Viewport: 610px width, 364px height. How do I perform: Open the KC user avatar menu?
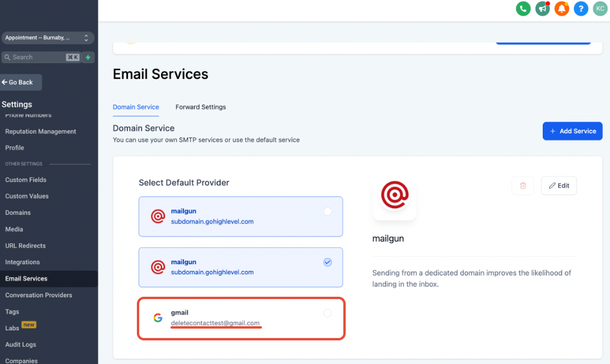[600, 9]
